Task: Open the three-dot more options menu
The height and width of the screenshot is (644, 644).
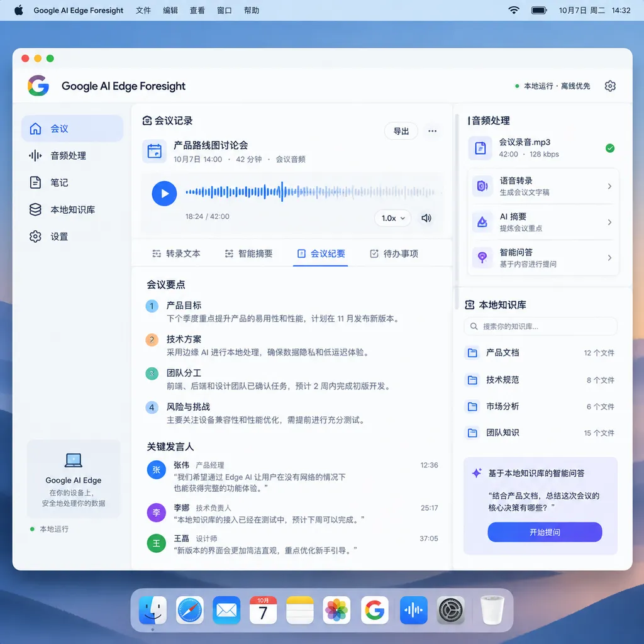Action: click(x=432, y=131)
